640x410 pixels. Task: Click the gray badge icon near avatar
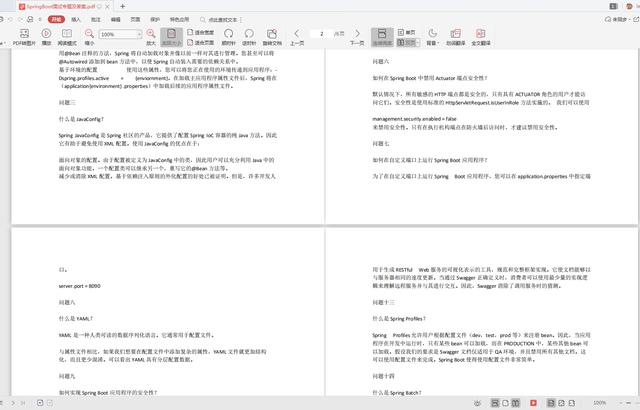click(x=613, y=6)
